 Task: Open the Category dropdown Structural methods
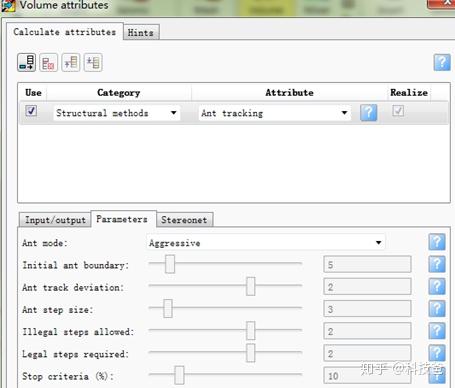click(x=117, y=113)
